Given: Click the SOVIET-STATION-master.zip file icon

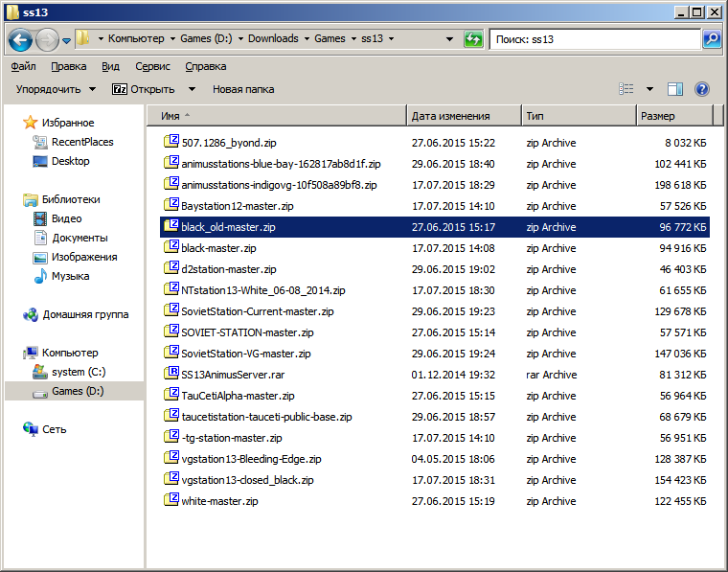Looking at the screenshot, I should [x=171, y=332].
